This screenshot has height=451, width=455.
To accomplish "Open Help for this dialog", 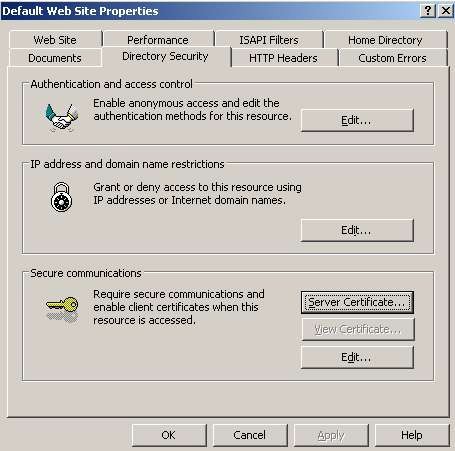I will tap(412, 435).
